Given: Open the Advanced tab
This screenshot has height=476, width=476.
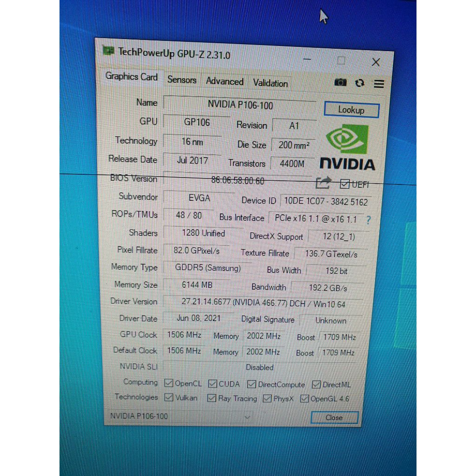Looking at the screenshot, I should point(225,81).
